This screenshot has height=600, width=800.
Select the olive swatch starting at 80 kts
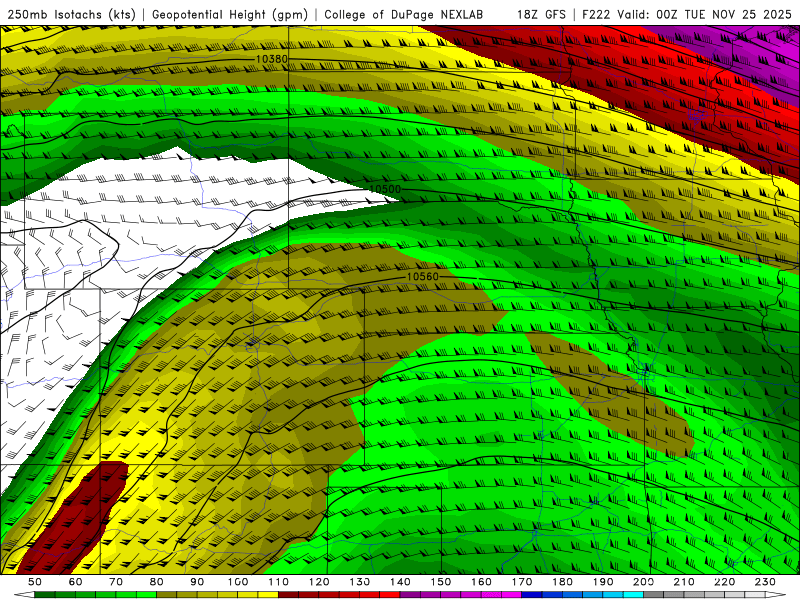pos(167,595)
